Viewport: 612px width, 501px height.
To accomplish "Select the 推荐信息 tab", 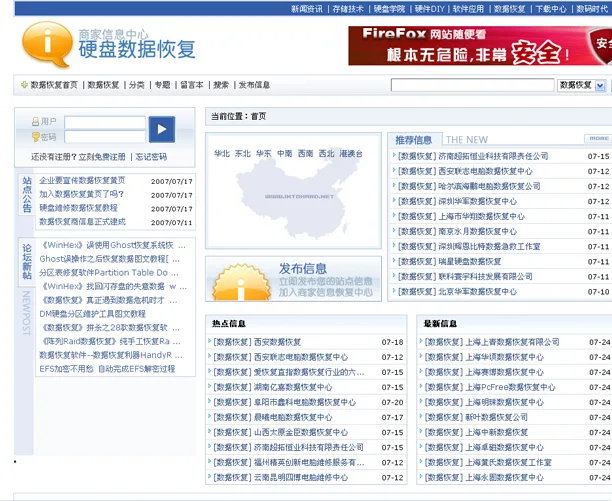I will pos(413,140).
